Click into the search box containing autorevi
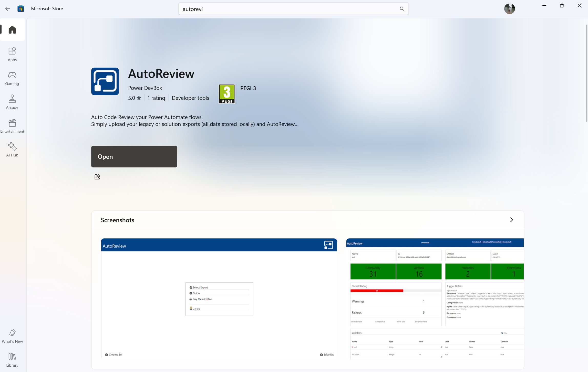588x372 pixels. 287,9
